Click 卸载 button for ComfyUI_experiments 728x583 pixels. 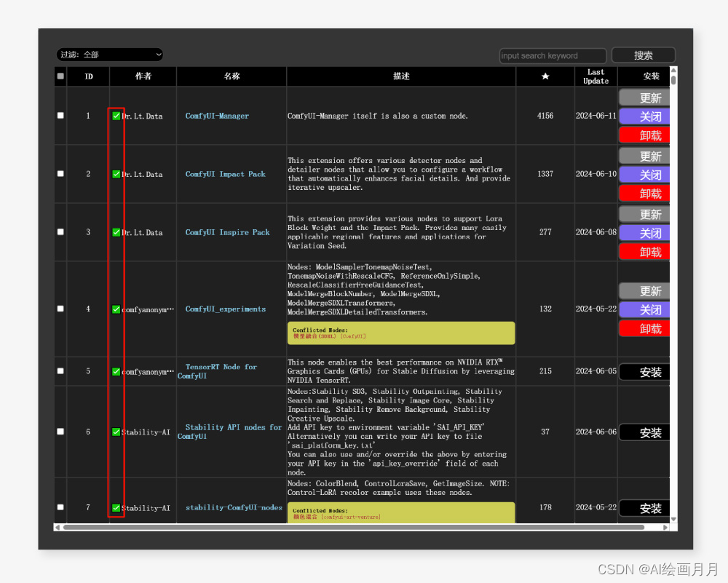(644, 329)
